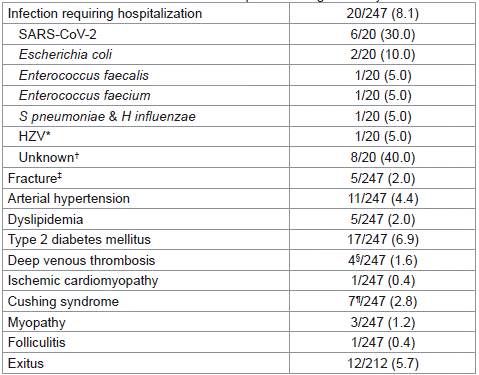Select S pneumoniae & H influenzae cell
The width and height of the screenshot is (479, 375).
(x=107, y=116)
